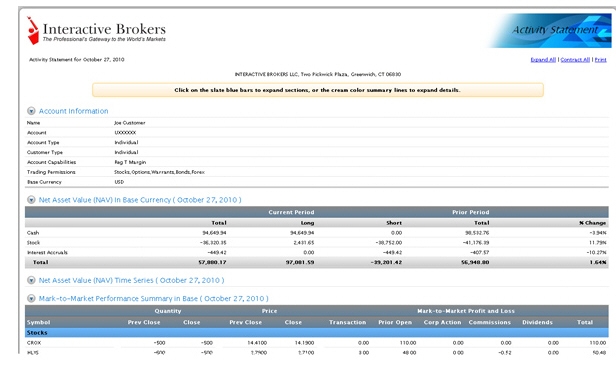The height and width of the screenshot is (373, 616).
Task: Click the Activity Statement banner image
Action: [550, 31]
